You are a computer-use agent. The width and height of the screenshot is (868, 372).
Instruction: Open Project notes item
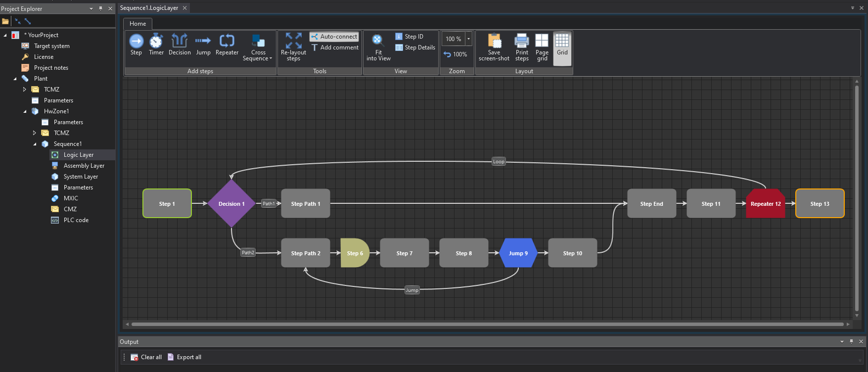(x=51, y=68)
